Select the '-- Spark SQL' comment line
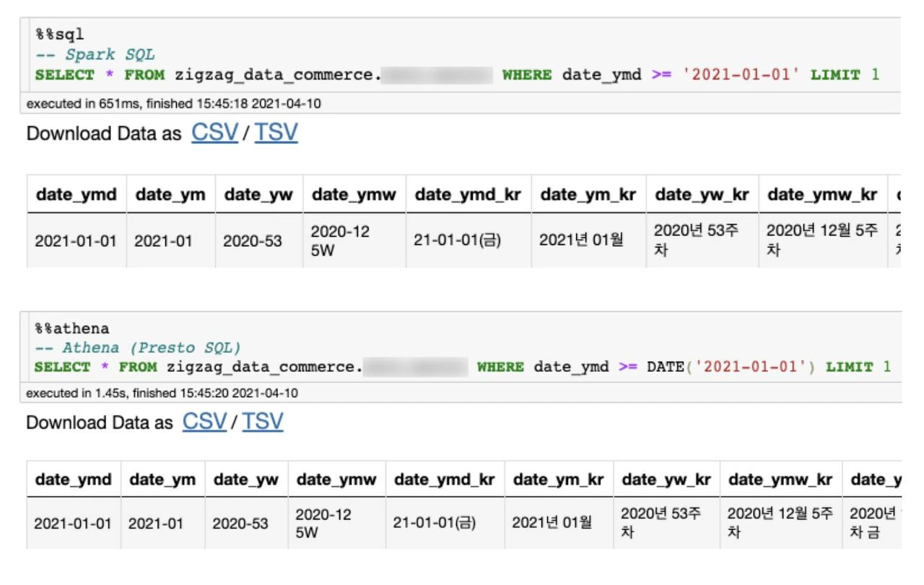924x585 pixels. point(95,55)
